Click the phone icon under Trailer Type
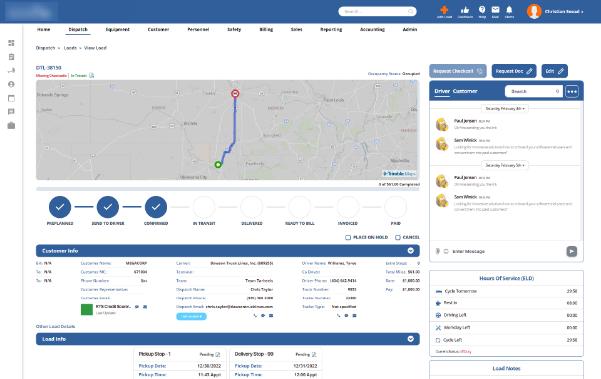Viewport: 601px width, 379px height. pyautogui.click(x=338, y=316)
